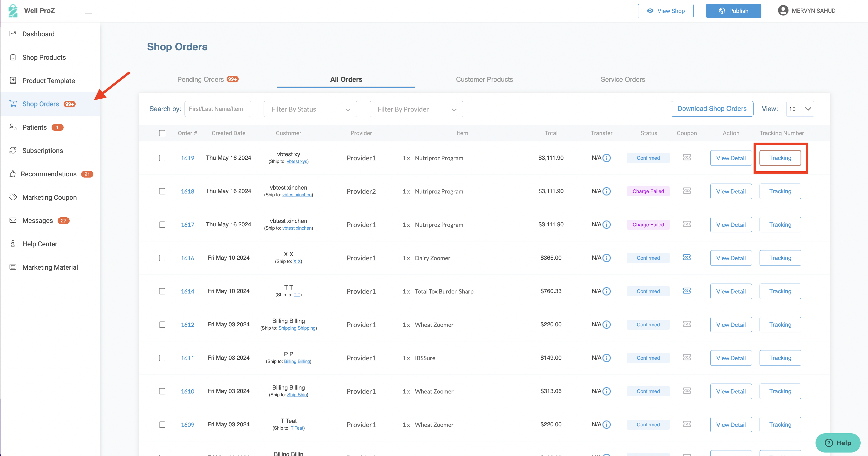Toggle the select-all orders checkbox
This screenshot has height=456, width=868.
click(x=162, y=133)
